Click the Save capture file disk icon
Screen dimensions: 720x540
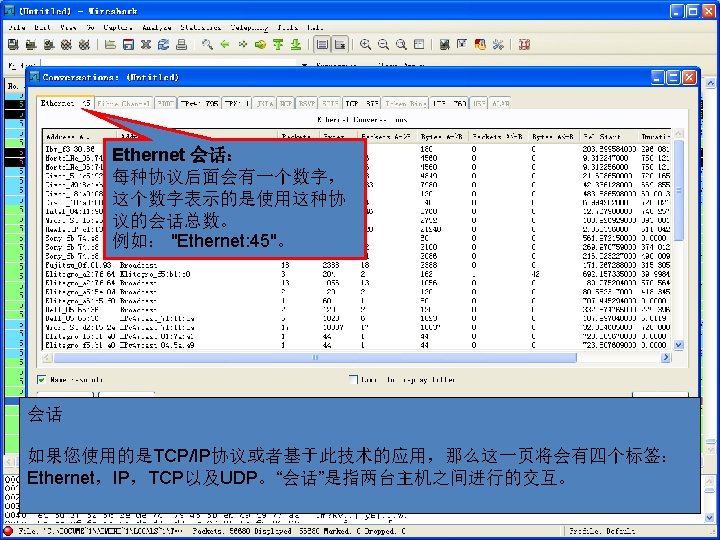(128, 45)
